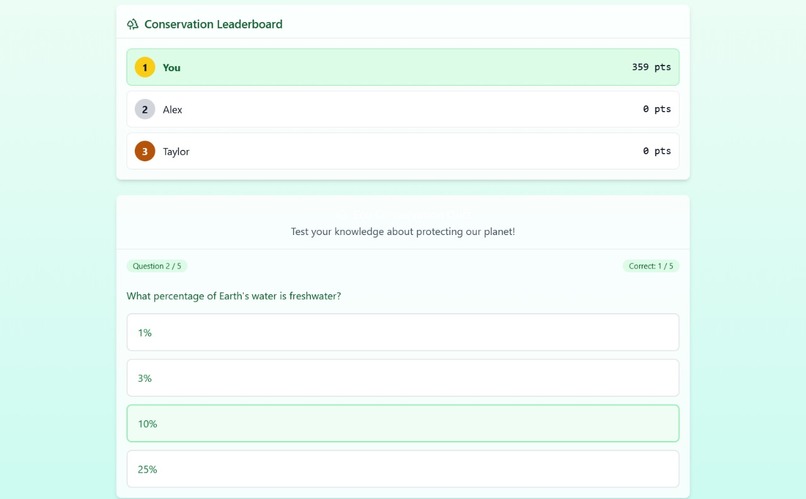
Task: Select Alex's leaderboard entry
Action: click(x=403, y=109)
